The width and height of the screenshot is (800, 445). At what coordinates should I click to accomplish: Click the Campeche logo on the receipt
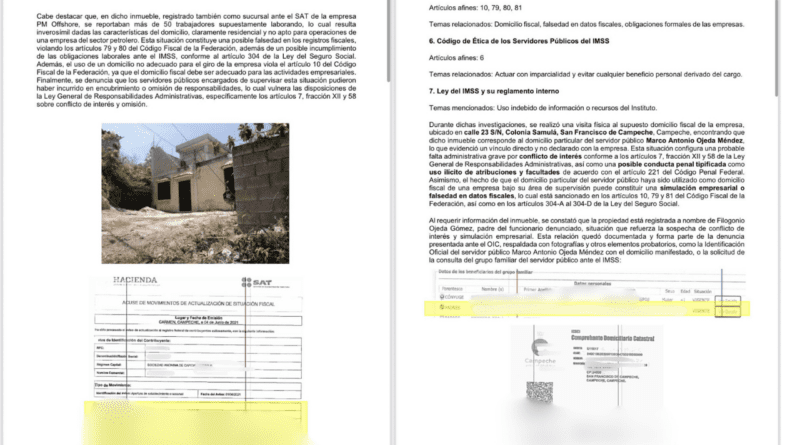(x=539, y=351)
